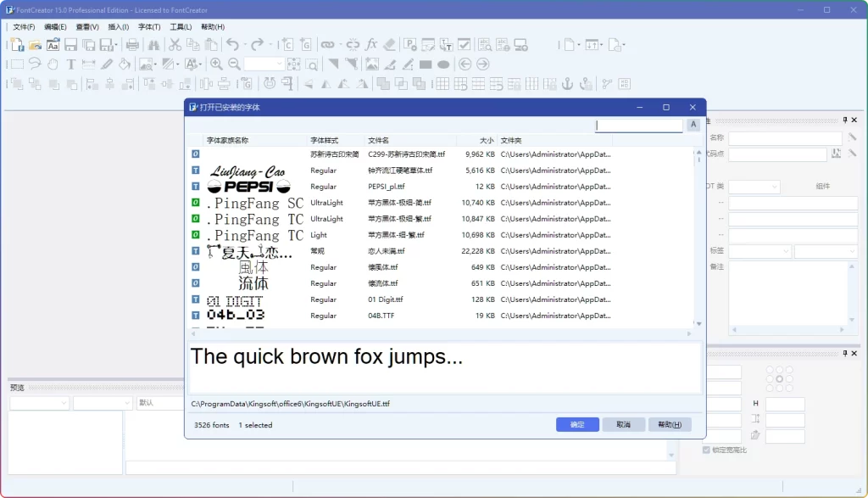Viewport: 868px width, 498px height.
Task: Select the Hand pan tool icon
Action: [52, 64]
